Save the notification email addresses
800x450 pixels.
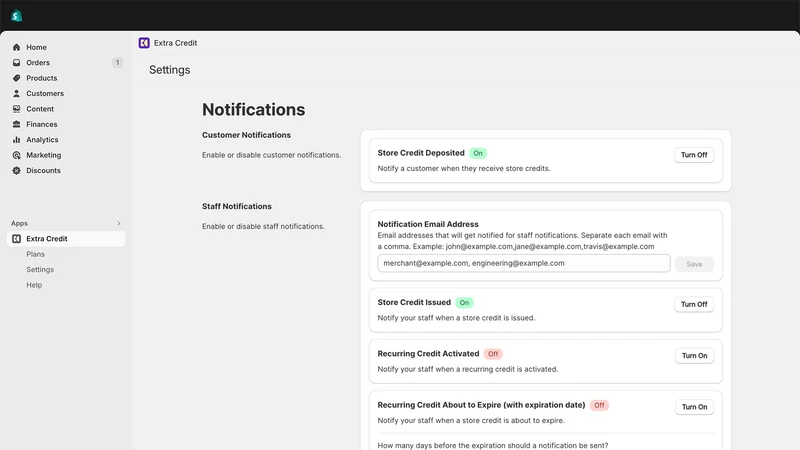click(694, 264)
